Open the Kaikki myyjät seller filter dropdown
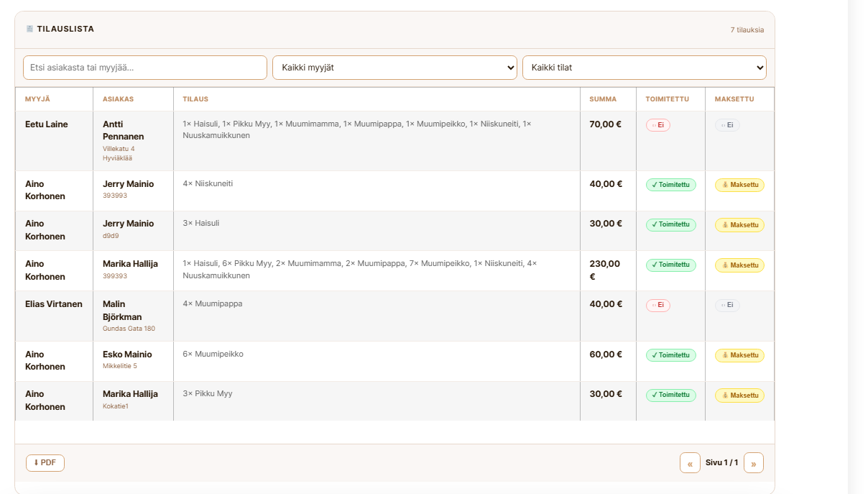868x494 pixels. click(394, 68)
